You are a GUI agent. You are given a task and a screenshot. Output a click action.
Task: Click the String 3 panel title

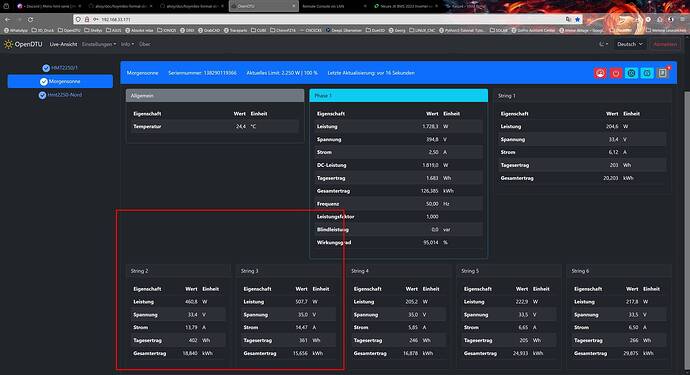pyautogui.click(x=250, y=271)
